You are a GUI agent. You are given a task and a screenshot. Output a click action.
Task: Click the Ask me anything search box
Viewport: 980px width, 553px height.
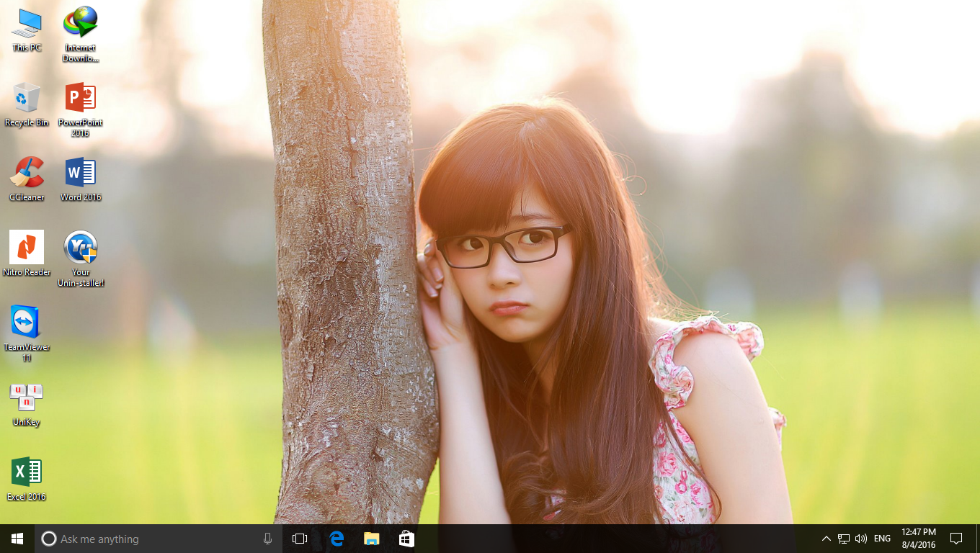coord(144,538)
